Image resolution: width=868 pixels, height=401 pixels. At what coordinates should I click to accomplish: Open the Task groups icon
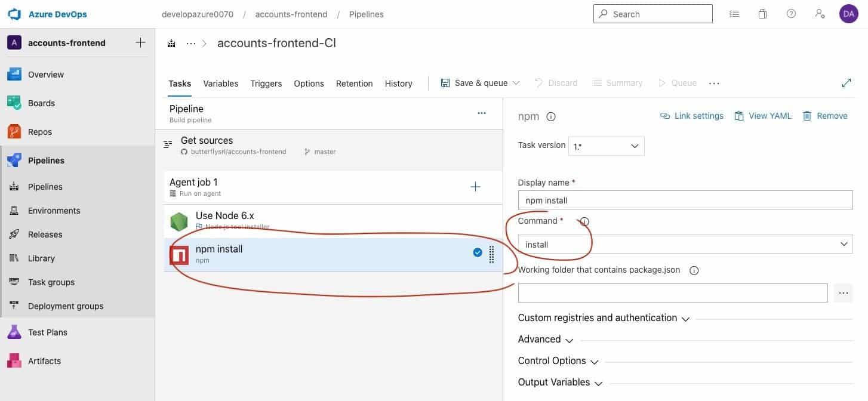14,282
